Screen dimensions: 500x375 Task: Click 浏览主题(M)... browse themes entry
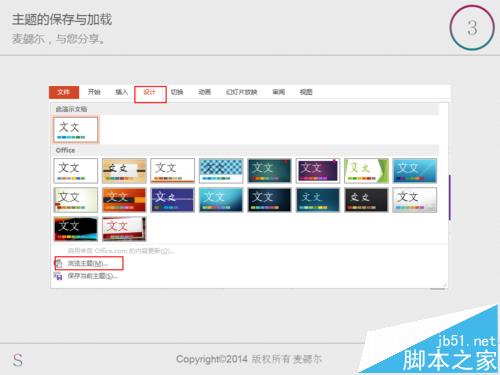click(x=87, y=263)
